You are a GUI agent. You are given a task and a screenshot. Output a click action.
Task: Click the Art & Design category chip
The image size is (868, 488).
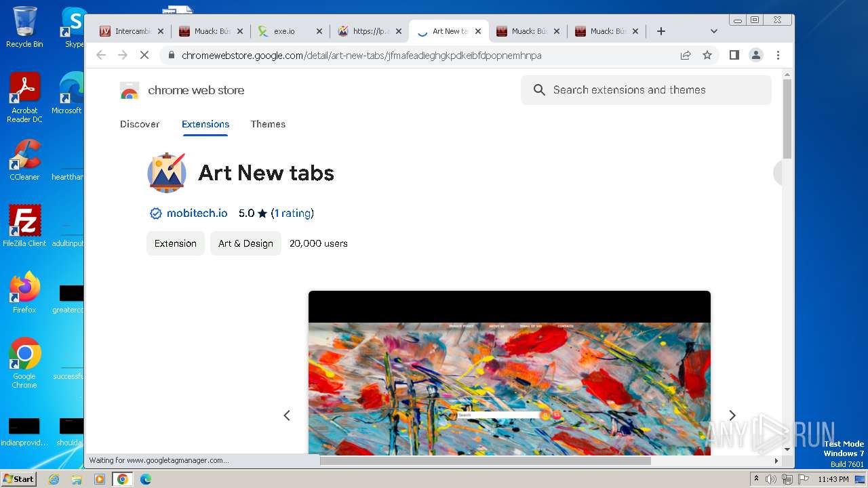pyautogui.click(x=245, y=243)
